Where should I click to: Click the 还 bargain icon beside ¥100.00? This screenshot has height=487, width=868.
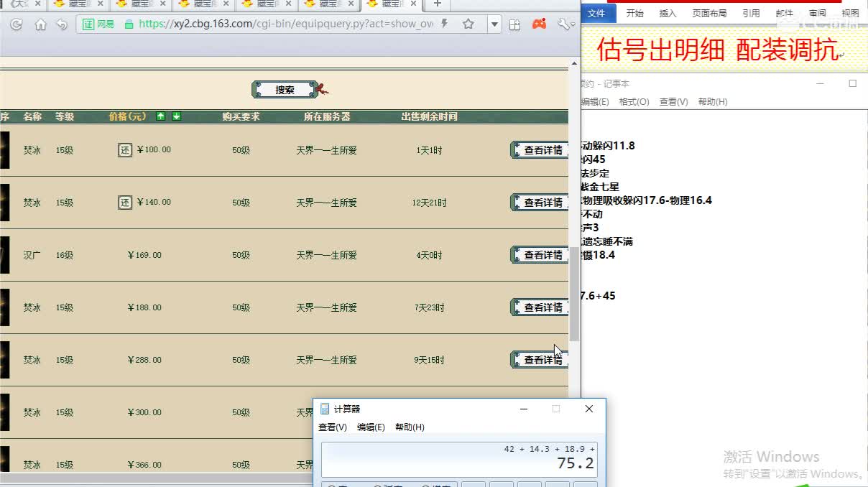point(125,150)
